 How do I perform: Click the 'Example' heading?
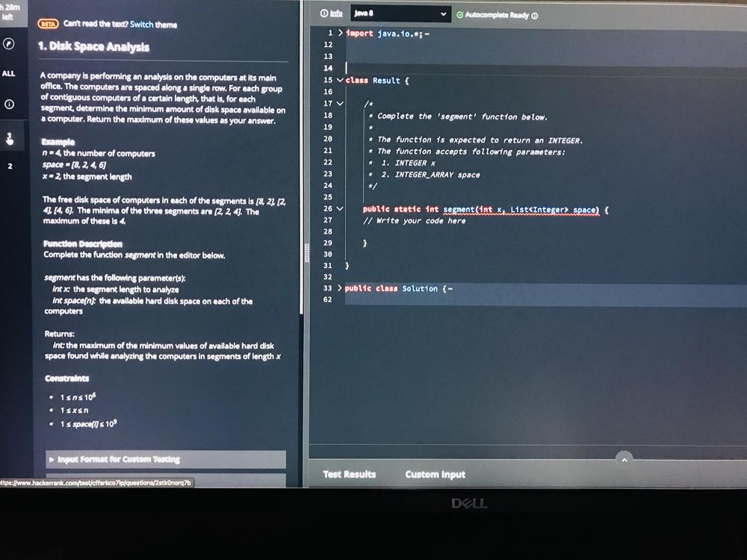[58, 142]
